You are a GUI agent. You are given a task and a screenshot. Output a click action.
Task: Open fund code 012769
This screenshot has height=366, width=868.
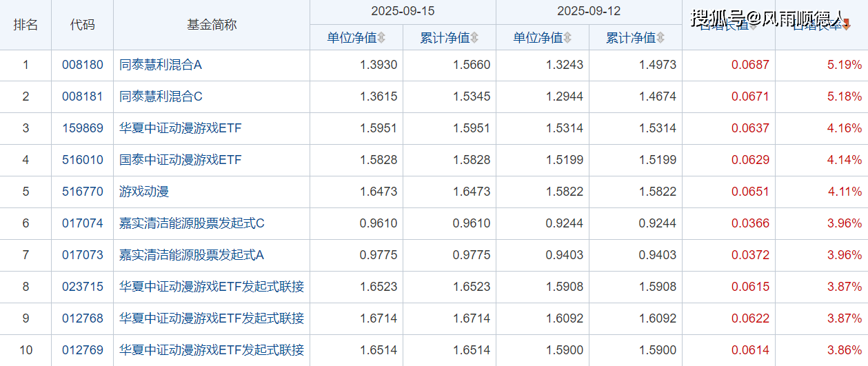click(x=83, y=351)
